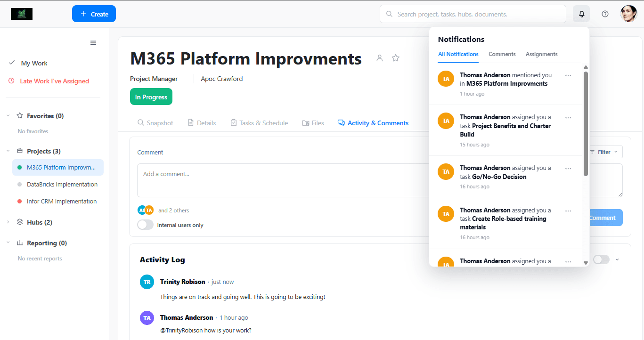Open My Work in sidebar
Screen dimensions: 644x340
[34, 63]
